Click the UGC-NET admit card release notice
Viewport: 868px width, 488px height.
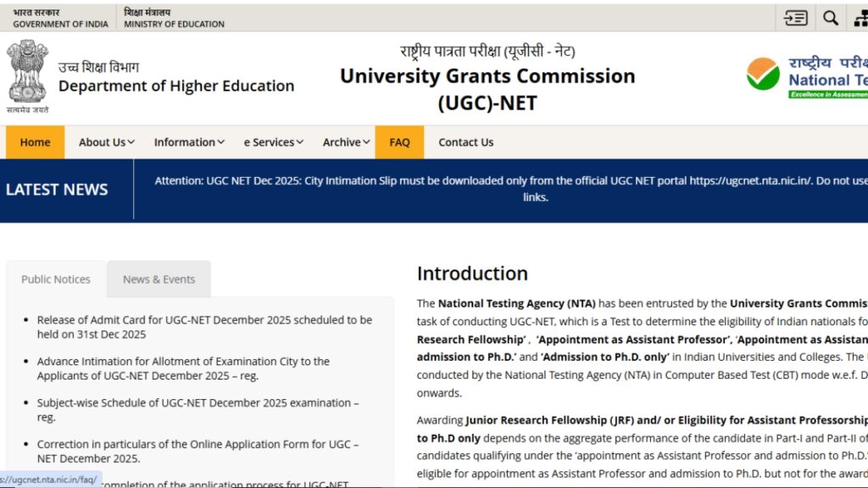[x=203, y=328]
